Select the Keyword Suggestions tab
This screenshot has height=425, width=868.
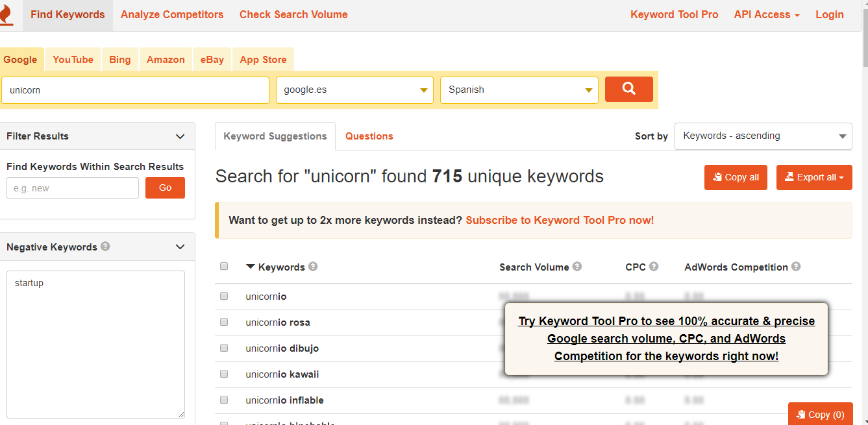point(275,136)
